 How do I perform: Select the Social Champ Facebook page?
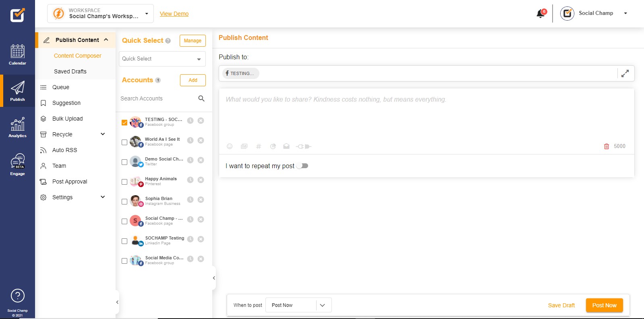(x=124, y=221)
